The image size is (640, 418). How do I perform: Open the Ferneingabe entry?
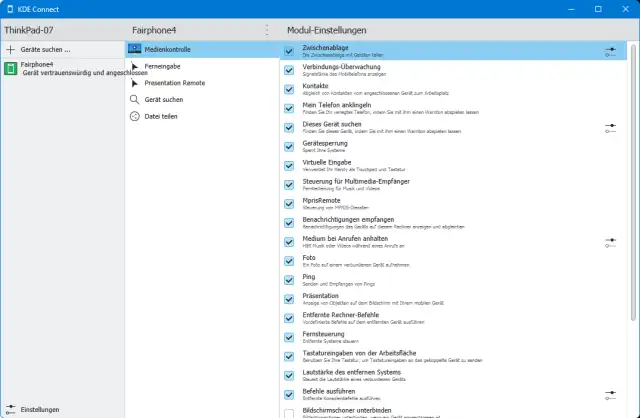(x=202, y=66)
